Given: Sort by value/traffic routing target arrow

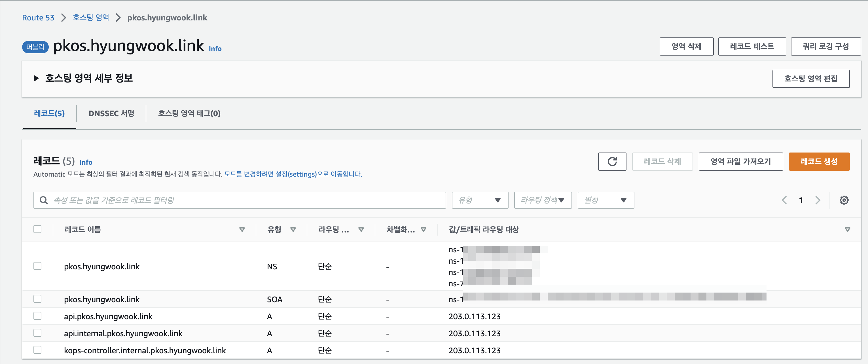Looking at the screenshot, I should [x=847, y=230].
